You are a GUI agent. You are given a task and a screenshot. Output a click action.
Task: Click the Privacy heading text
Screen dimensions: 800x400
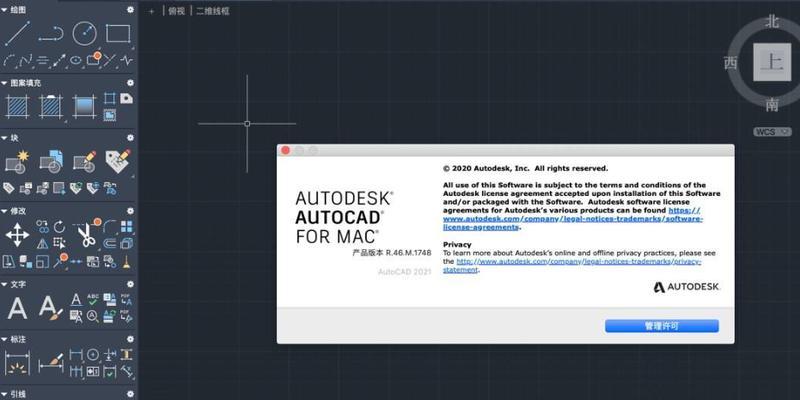(x=457, y=244)
